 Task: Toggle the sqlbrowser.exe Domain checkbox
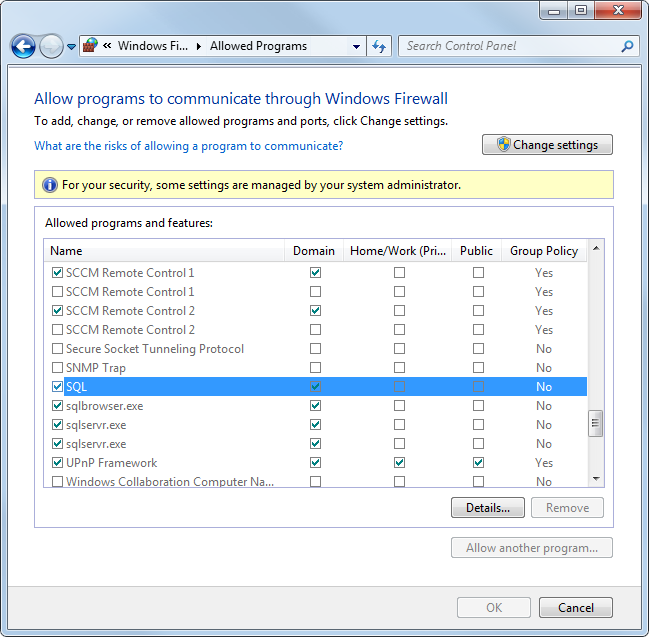pyautogui.click(x=315, y=406)
